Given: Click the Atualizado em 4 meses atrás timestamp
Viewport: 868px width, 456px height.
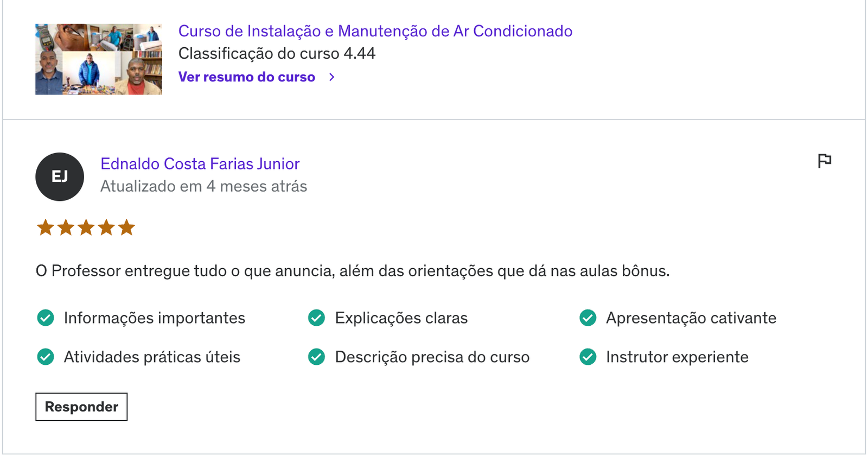Looking at the screenshot, I should (203, 186).
